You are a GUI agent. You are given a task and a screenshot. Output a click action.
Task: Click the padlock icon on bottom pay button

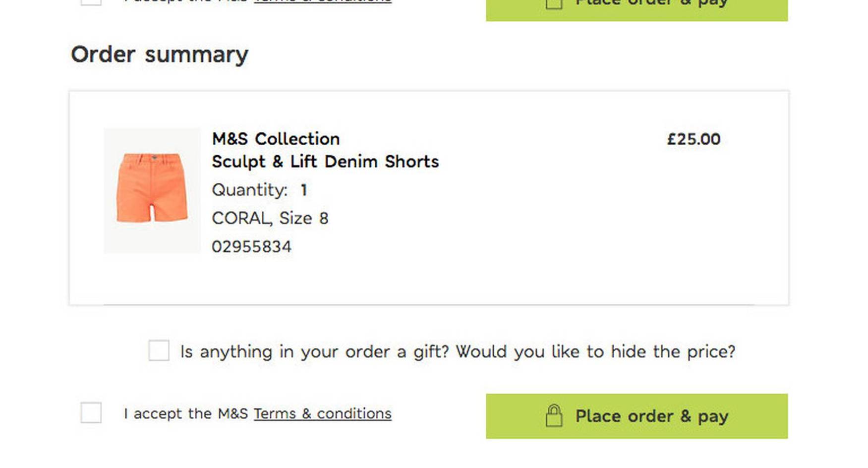pyautogui.click(x=555, y=416)
